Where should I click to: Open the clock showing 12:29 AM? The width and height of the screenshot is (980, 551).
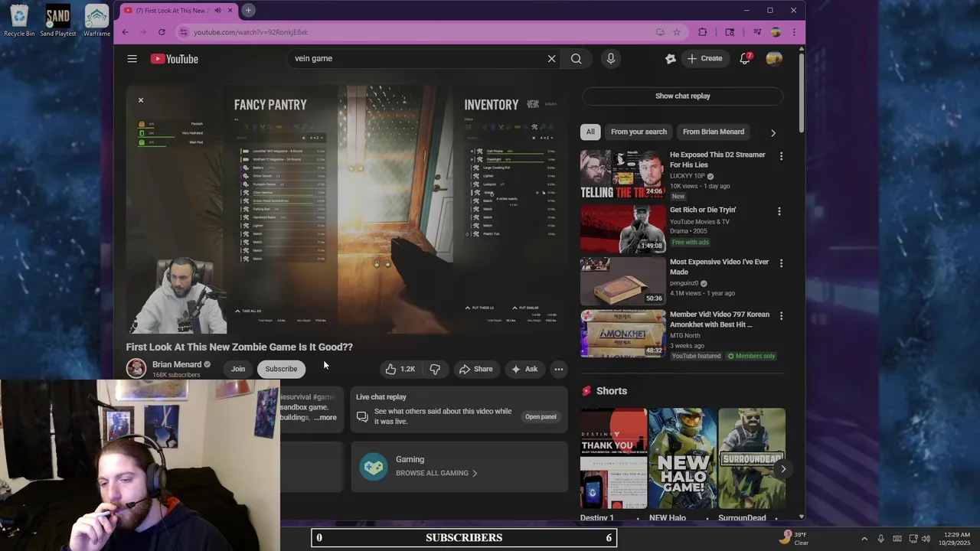pos(956,539)
